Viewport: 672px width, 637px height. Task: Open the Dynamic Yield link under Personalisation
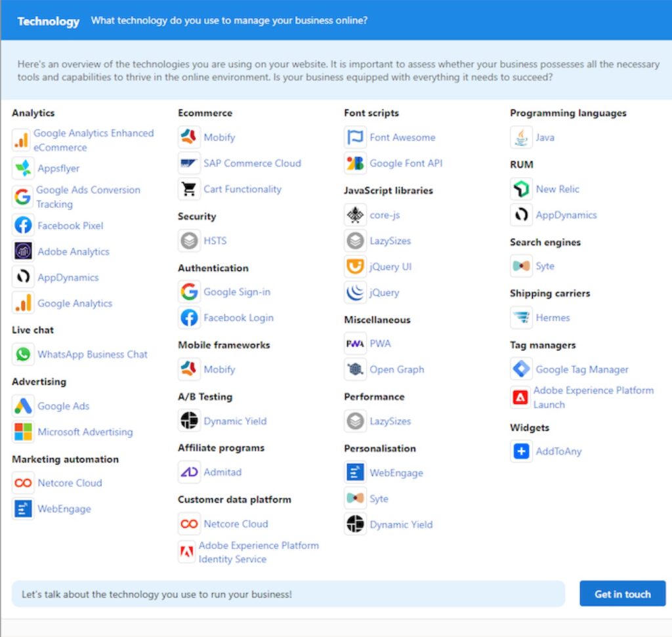(401, 524)
